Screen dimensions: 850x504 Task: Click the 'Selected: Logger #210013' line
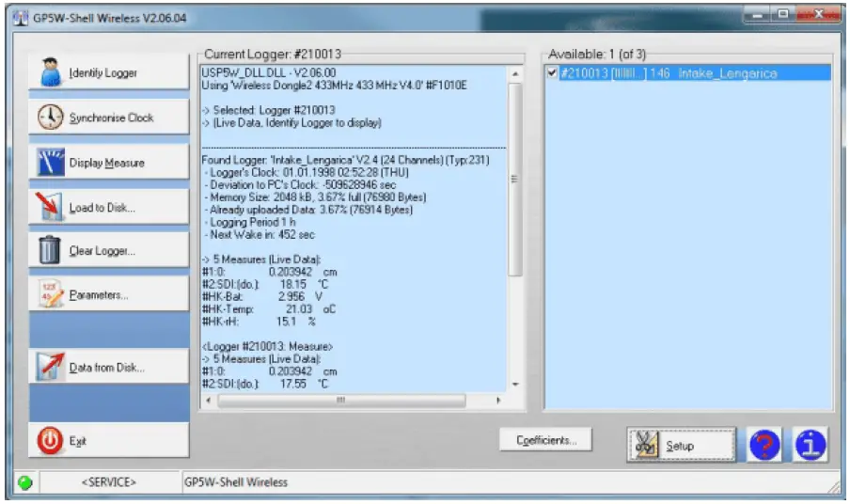pyautogui.click(x=269, y=110)
